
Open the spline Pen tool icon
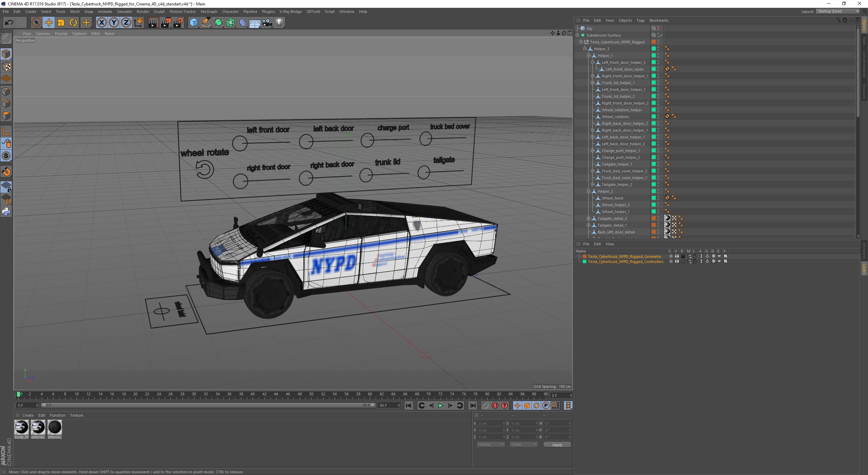(206, 23)
